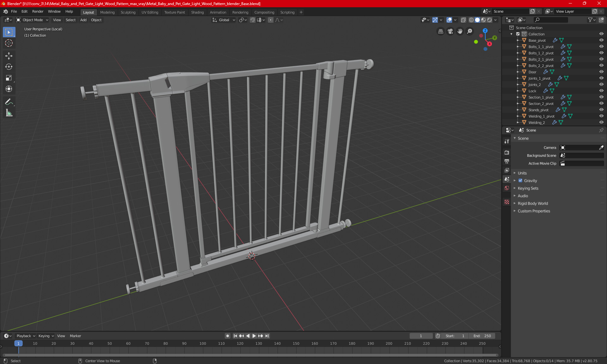Toggle the Gravity checkbox
This screenshot has height=364, width=607.
coord(520,181)
